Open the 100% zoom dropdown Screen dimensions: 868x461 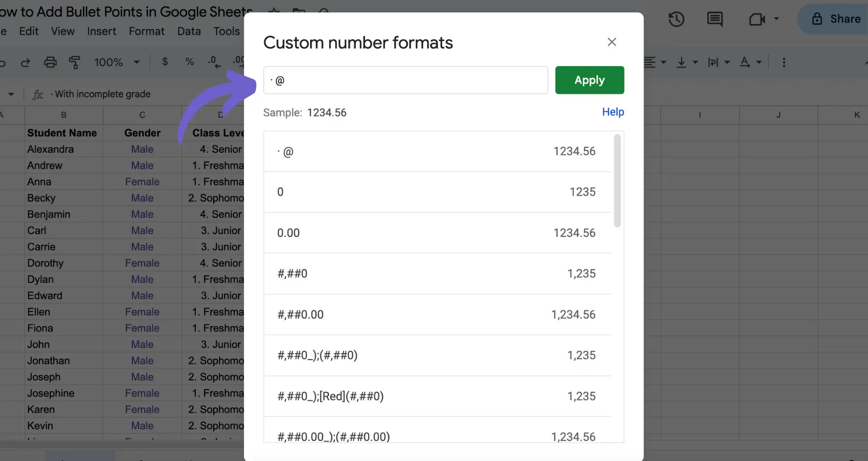(117, 62)
